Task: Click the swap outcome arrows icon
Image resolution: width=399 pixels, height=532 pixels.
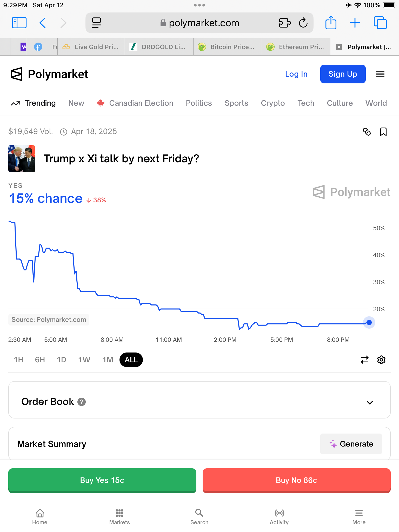Action: tap(364, 360)
